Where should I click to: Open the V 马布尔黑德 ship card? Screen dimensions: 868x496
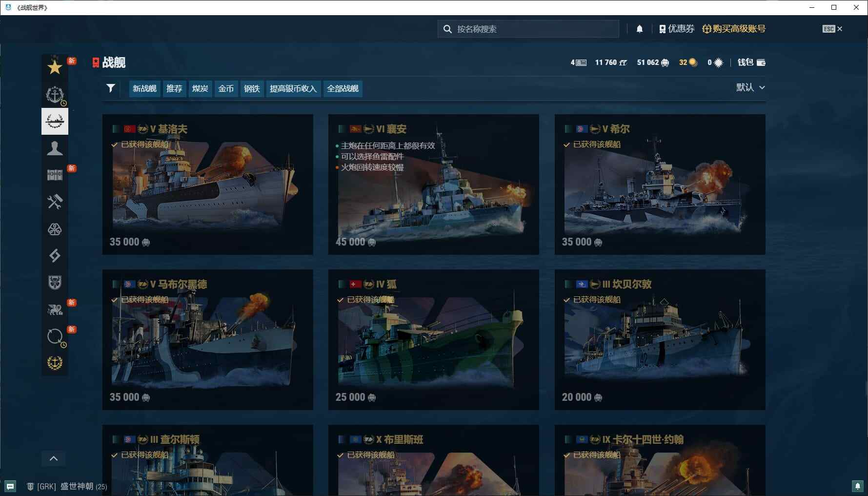pyautogui.click(x=207, y=340)
